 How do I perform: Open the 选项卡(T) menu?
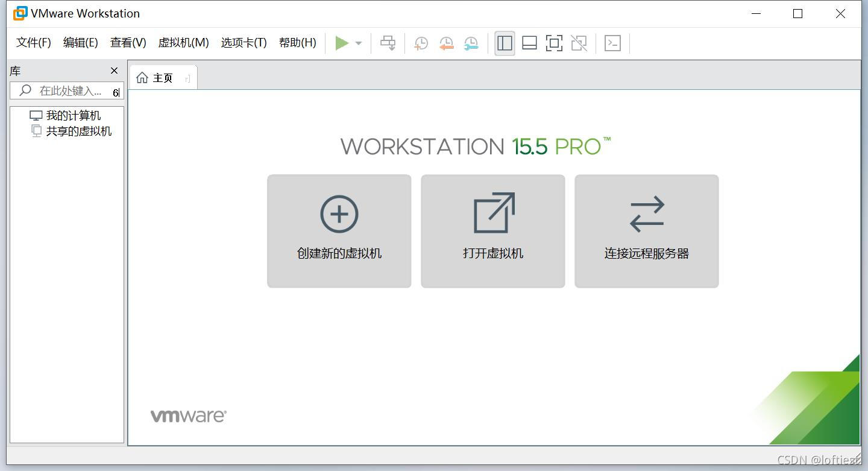point(244,42)
